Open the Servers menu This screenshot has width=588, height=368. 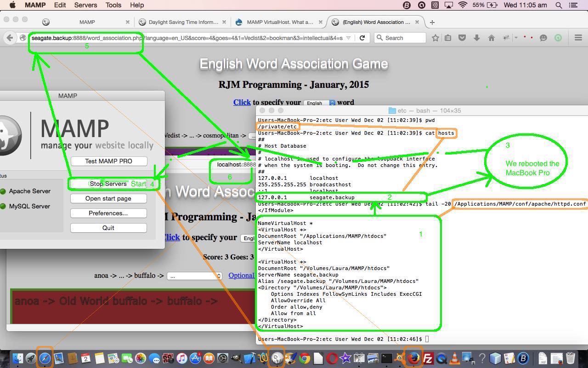coord(85,5)
